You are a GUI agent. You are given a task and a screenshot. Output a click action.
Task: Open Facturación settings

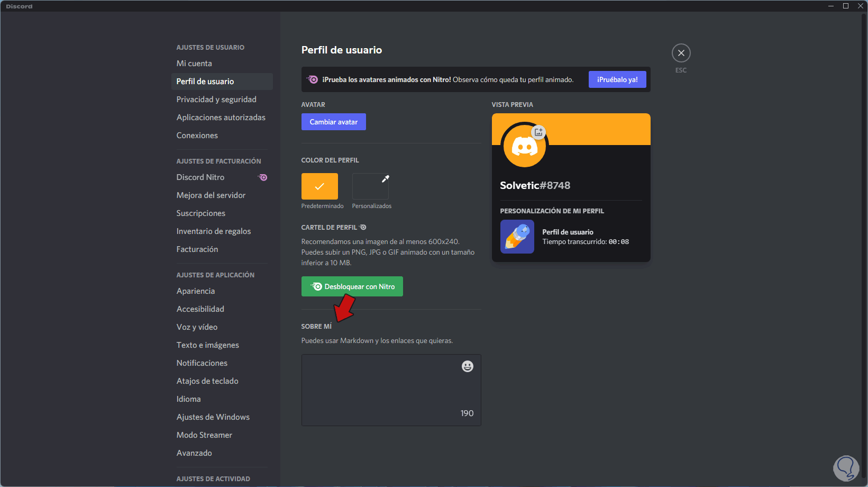tap(222, 249)
